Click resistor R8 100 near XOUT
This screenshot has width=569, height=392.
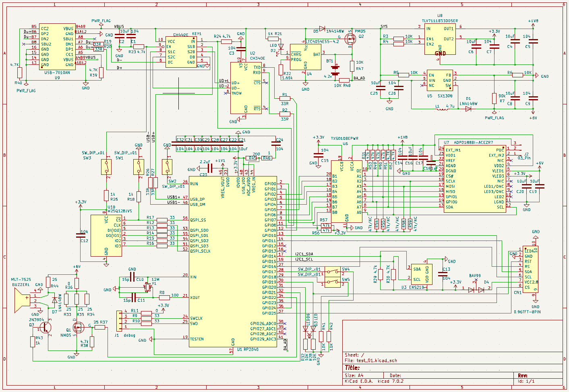[164, 298]
